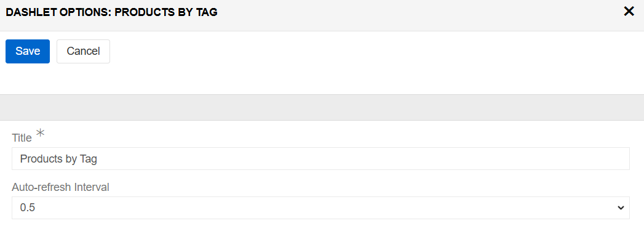
Task: Save the dashlet options
Action: tap(28, 51)
